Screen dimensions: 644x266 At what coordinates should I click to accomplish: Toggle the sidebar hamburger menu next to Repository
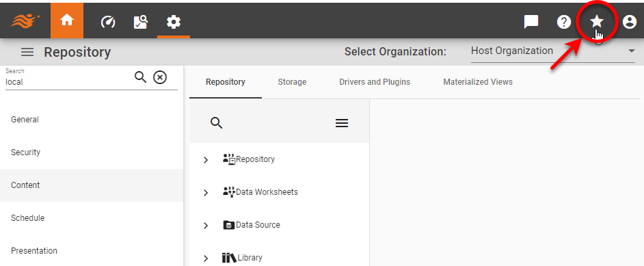point(27,52)
